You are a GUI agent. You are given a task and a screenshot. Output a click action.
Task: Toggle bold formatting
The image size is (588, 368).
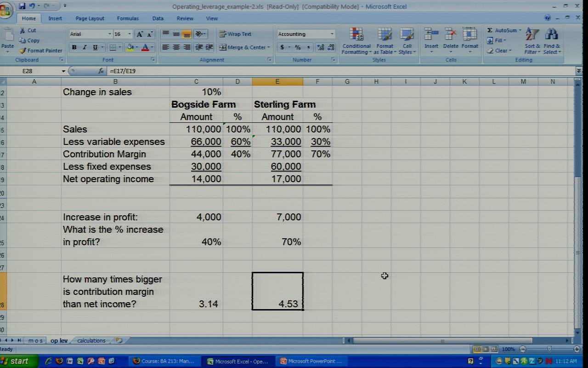pos(74,47)
